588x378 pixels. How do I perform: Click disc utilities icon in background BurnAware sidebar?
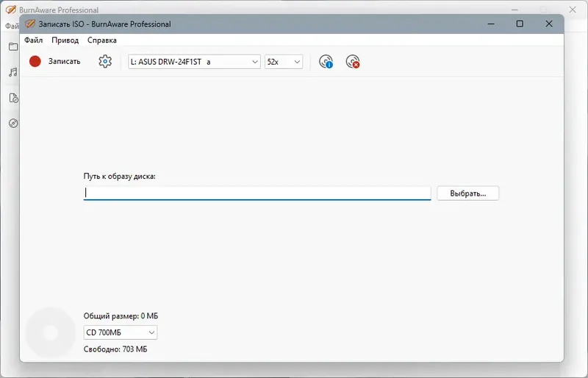coord(13,124)
